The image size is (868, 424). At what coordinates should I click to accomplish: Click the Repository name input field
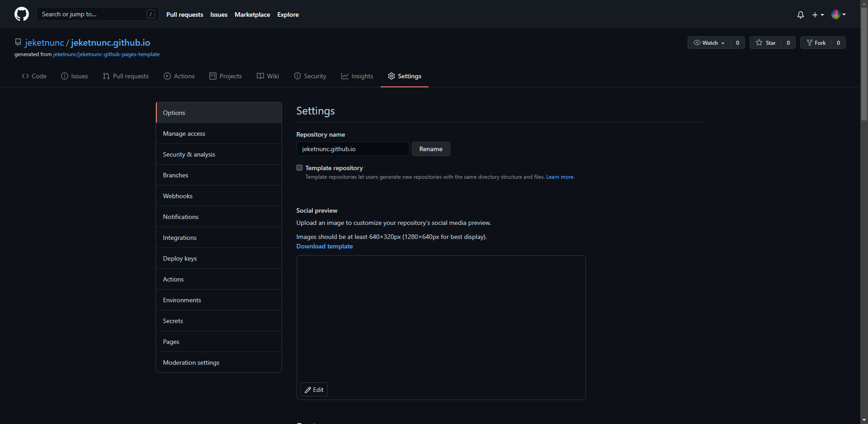(353, 149)
